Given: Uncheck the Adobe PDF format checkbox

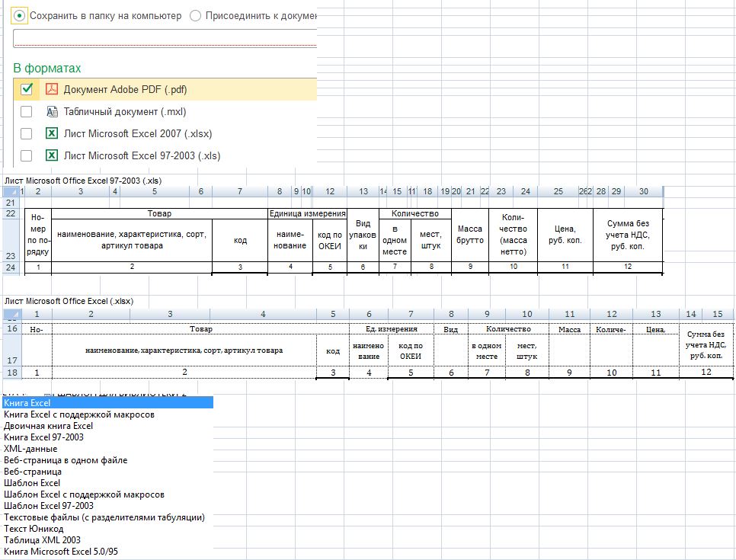Looking at the screenshot, I should pos(27,89).
